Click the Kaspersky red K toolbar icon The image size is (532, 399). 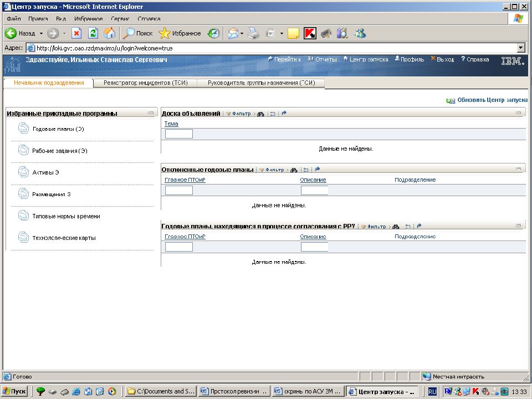[x=310, y=33]
